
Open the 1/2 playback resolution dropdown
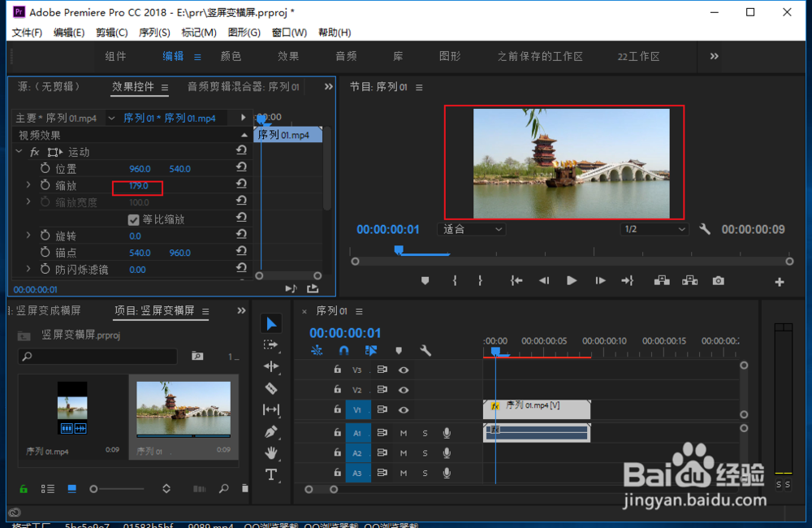pyautogui.click(x=654, y=229)
